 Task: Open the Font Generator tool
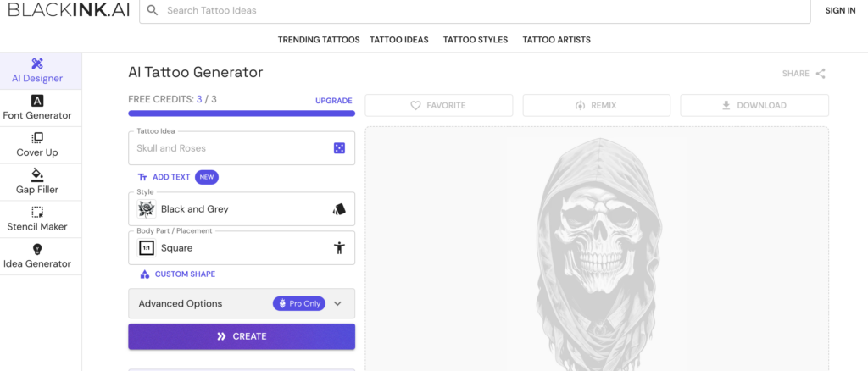(x=37, y=108)
